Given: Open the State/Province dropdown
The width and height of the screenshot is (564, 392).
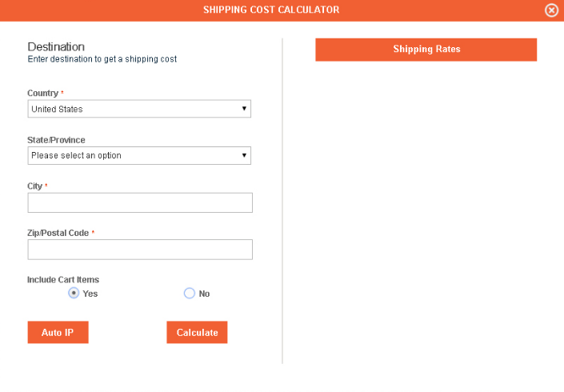Looking at the screenshot, I should pyautogui.click(x=139, y=155).
